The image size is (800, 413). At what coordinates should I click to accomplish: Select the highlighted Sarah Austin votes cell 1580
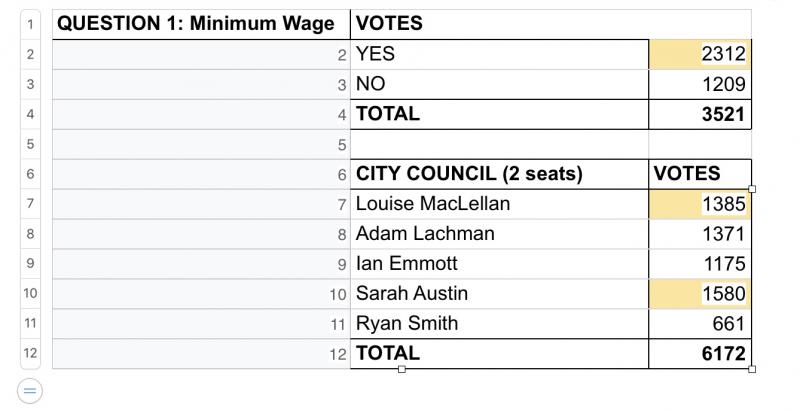coord(699,294)
